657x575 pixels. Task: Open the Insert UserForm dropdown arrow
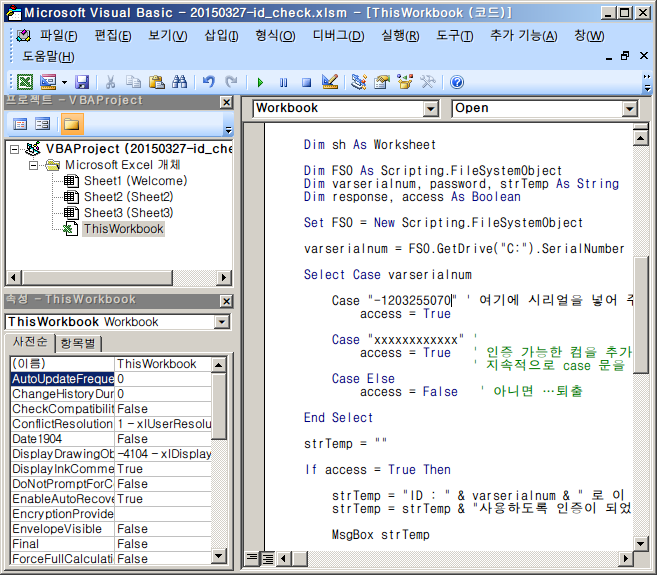pyautogui.click(x=65, y=82)
